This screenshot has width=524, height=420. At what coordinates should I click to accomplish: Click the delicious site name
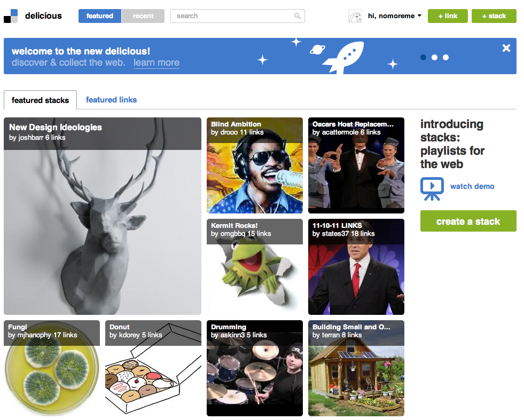[43, 16]
